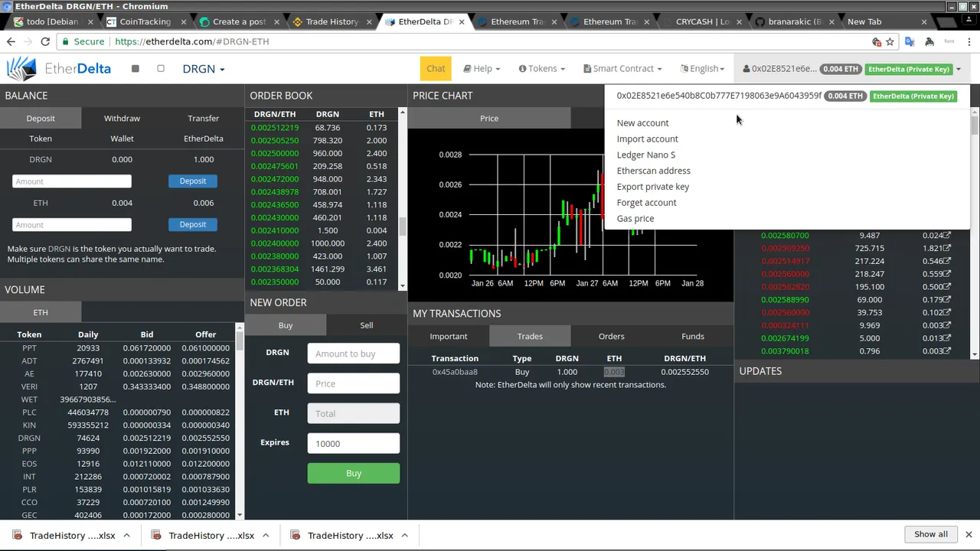Open the DRGN token dropdown
The width and height of the screenshot is (980, 551).
(x=204, y=69)
